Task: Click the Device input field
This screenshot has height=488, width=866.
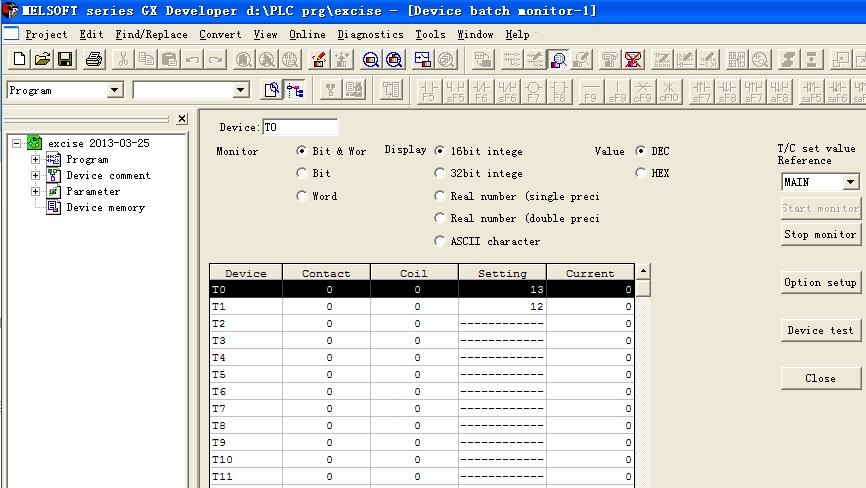Action: click(300, 128)
